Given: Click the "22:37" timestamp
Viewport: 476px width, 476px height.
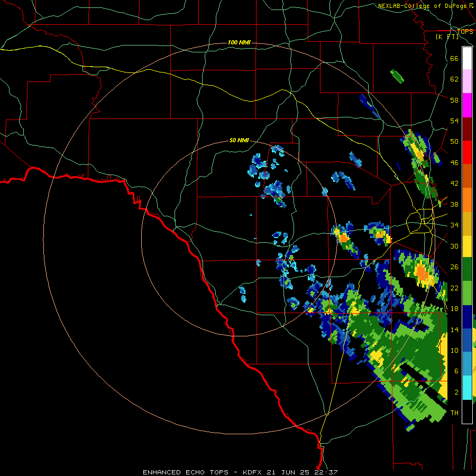Looking at the screenshot, I should coord(325,472).
